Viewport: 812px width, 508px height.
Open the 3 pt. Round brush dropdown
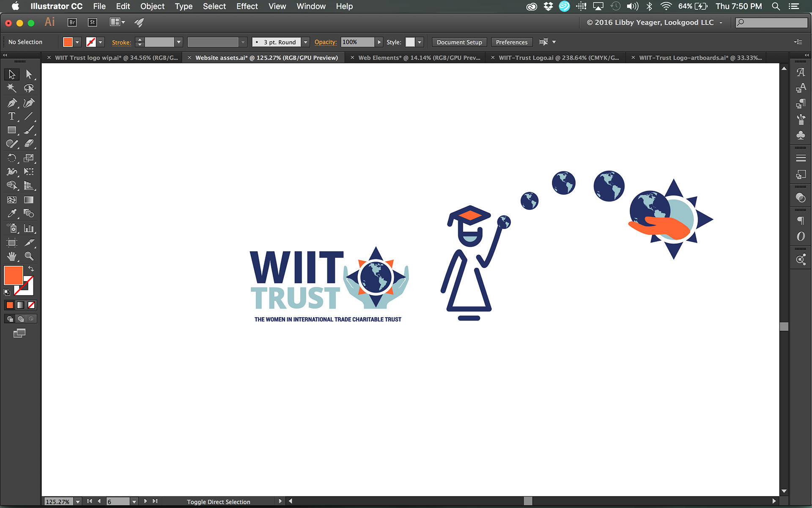(306, 42)
